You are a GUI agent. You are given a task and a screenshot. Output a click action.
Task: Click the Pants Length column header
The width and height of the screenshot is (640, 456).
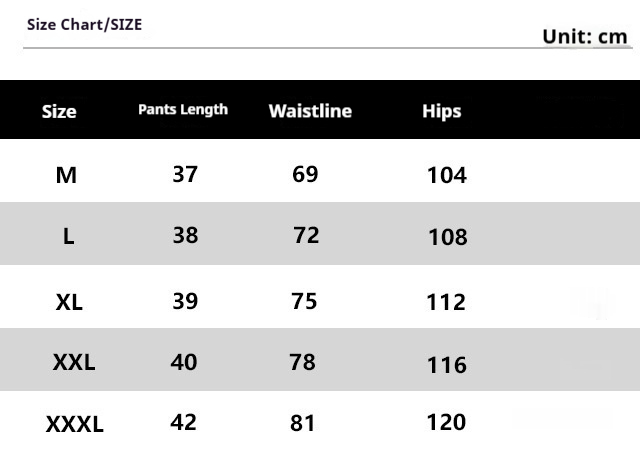pos(183,109)
